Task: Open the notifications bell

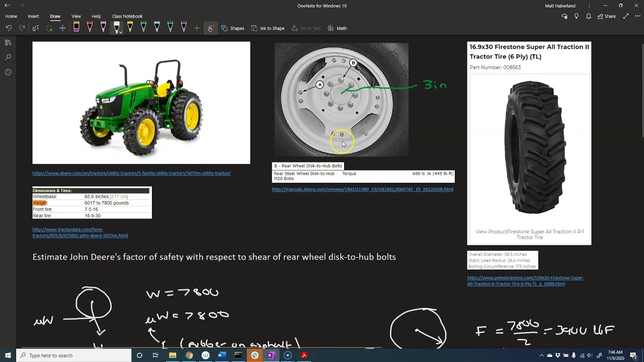Action: pyautogui.click(x=589, y=16)
